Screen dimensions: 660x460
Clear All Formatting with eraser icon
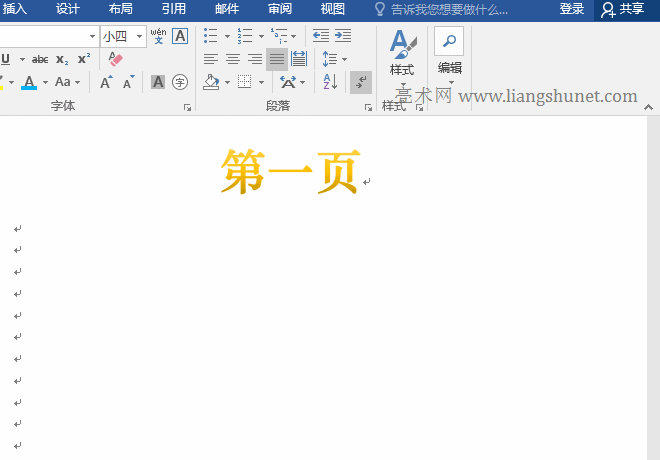(115, 59)
